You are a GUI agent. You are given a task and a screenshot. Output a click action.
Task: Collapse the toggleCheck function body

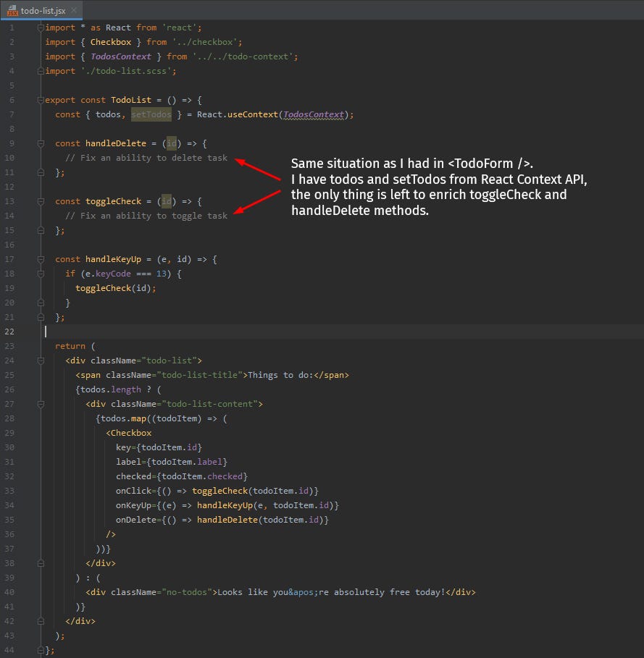click(41, 201)
